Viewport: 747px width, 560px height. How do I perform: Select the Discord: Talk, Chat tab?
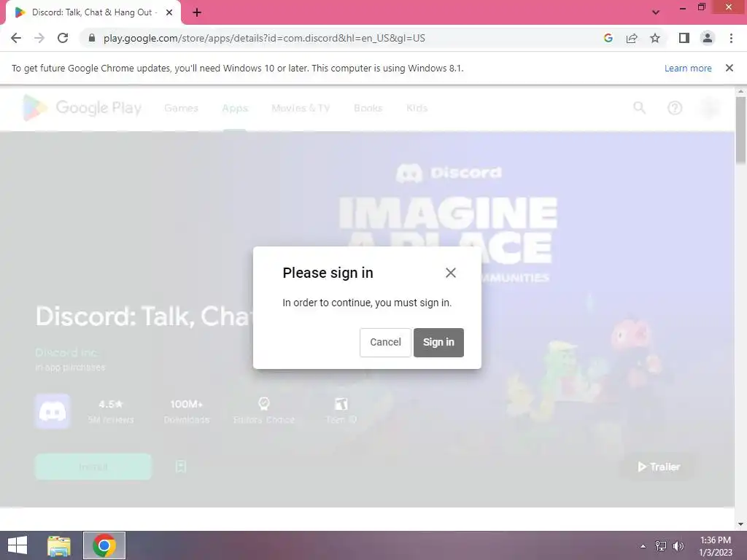point(93,12)
